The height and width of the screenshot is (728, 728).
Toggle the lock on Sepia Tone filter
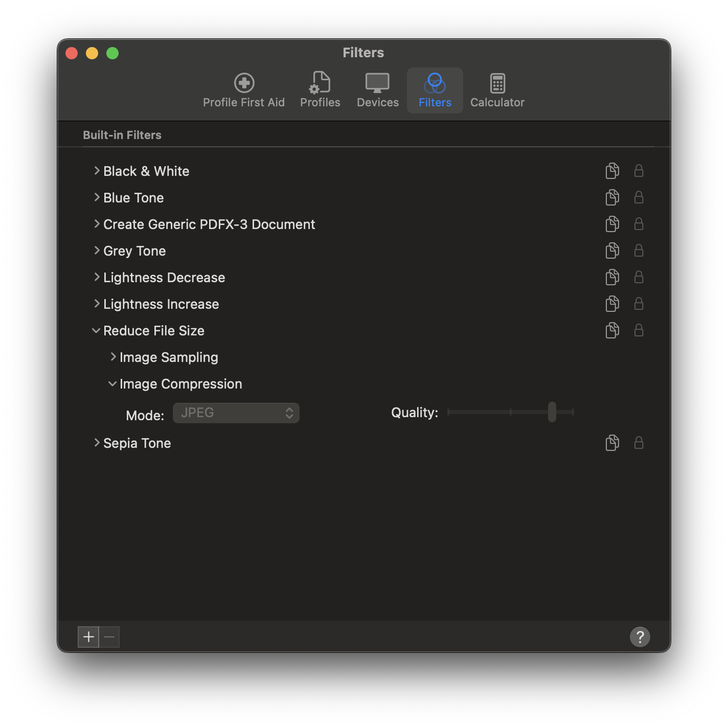(639, 443)
